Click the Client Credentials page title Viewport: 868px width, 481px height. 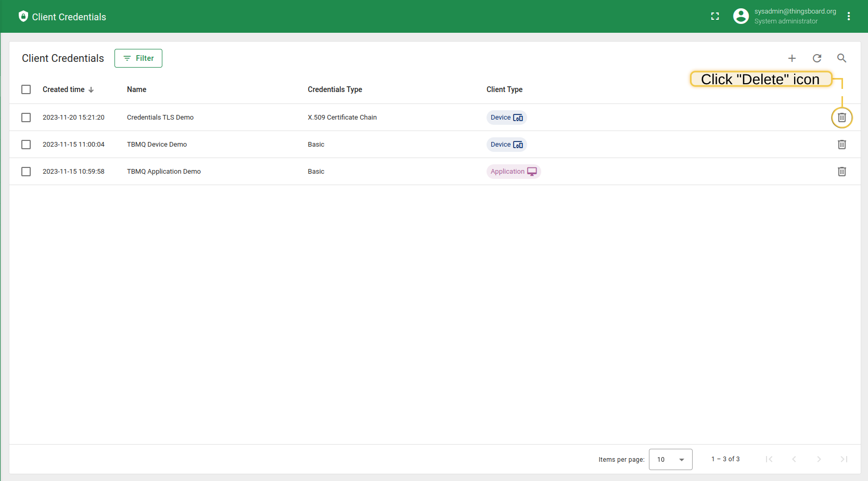pyautogui.click(x=62, y=58)
